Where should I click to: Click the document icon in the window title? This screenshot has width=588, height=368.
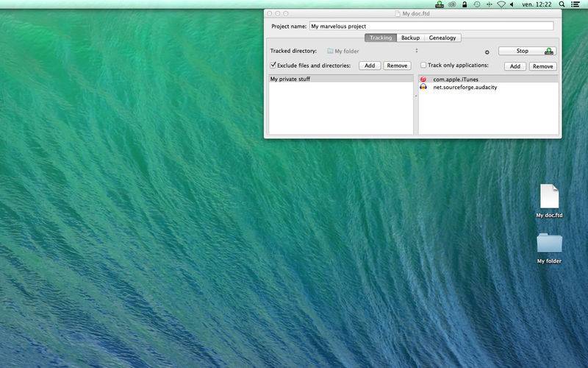click(x=397, y=13)
